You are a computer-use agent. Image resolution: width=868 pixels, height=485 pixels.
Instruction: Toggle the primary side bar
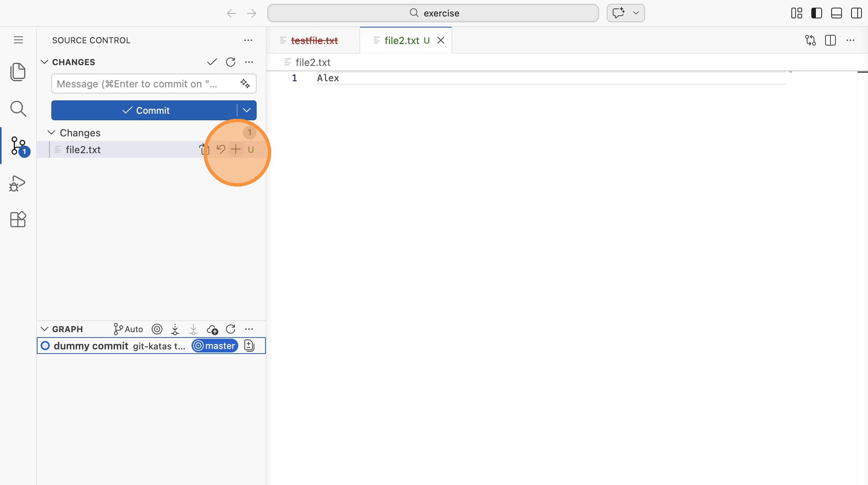[816, 13]
